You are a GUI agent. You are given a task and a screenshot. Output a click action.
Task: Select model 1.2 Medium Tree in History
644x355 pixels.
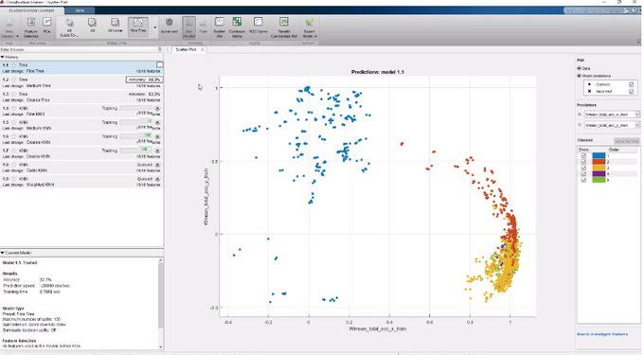81,82
